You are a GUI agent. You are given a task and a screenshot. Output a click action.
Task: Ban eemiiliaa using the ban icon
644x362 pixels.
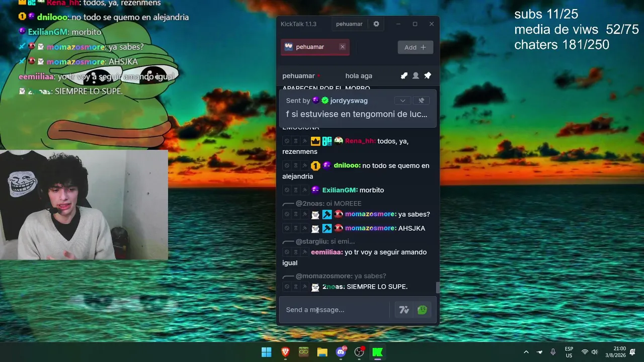(287, 252)
